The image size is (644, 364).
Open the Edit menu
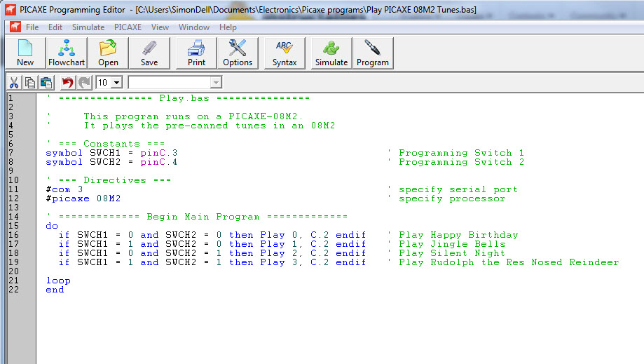point(55,27)
